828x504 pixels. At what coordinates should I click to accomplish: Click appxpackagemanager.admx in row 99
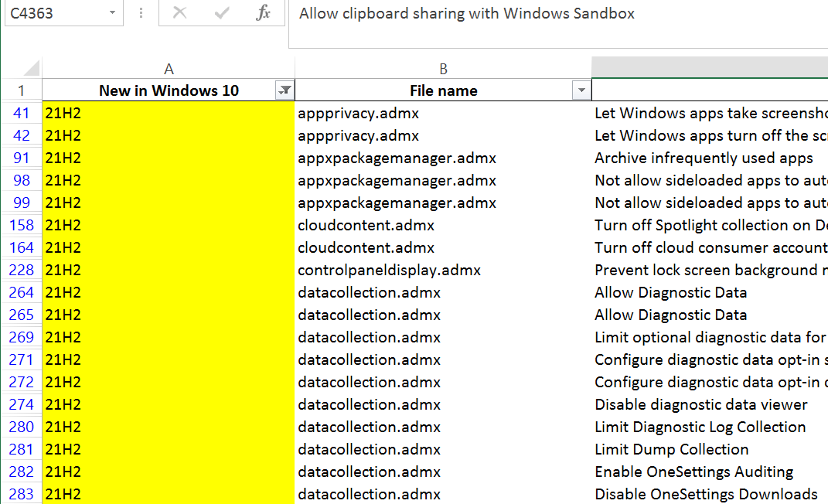[443, 203]
